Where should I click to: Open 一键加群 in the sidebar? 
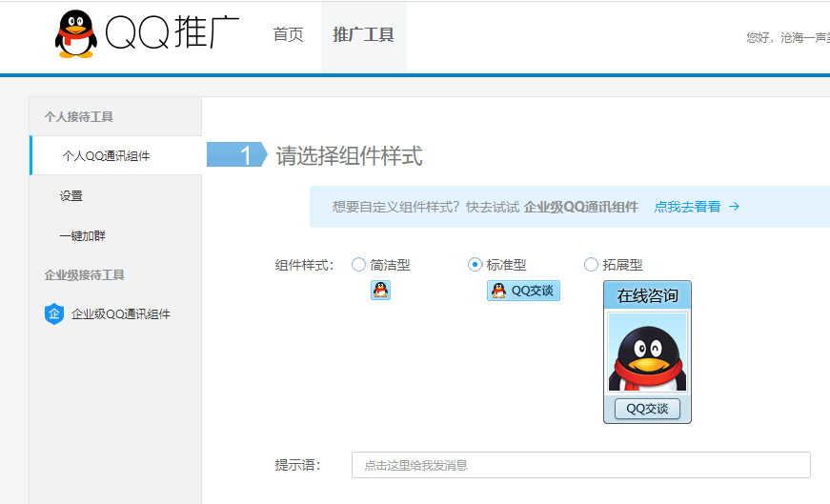(x=83, y=235)
